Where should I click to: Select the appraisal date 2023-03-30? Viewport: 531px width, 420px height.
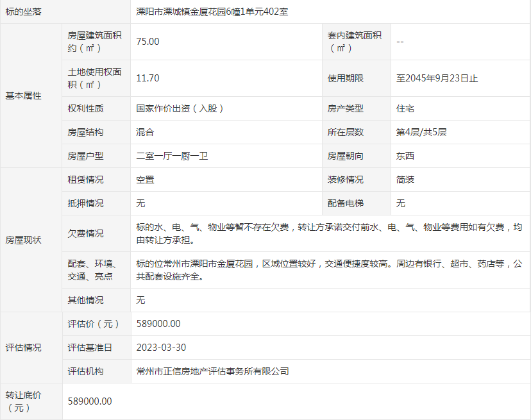click(x=161, y=348)
